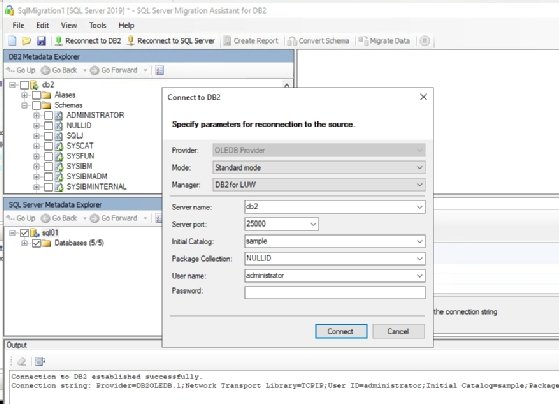Click the Aliases folder icon
Image resolution: width=559 pixels, height=404 pixels.
(46, 95)
